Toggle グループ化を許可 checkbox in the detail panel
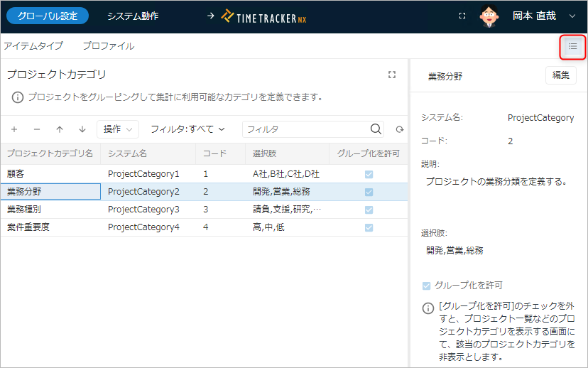The image size is (588, 368). 427,286
